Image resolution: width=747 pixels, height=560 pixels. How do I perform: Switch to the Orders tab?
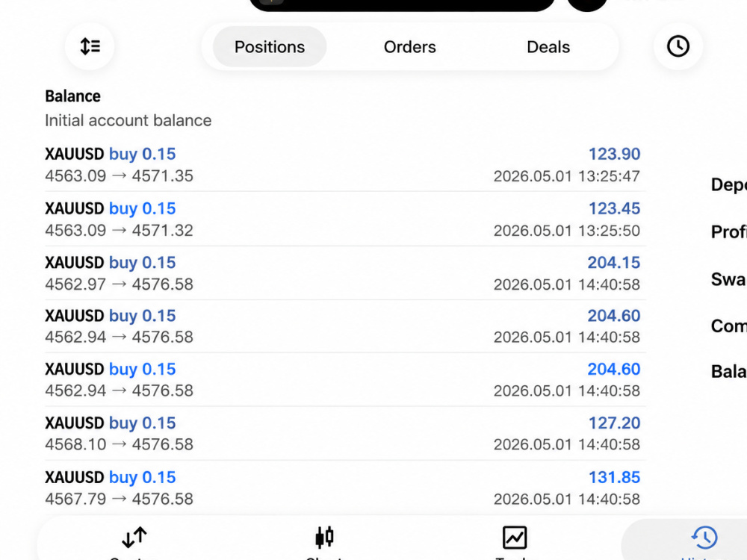coord(409,46)
